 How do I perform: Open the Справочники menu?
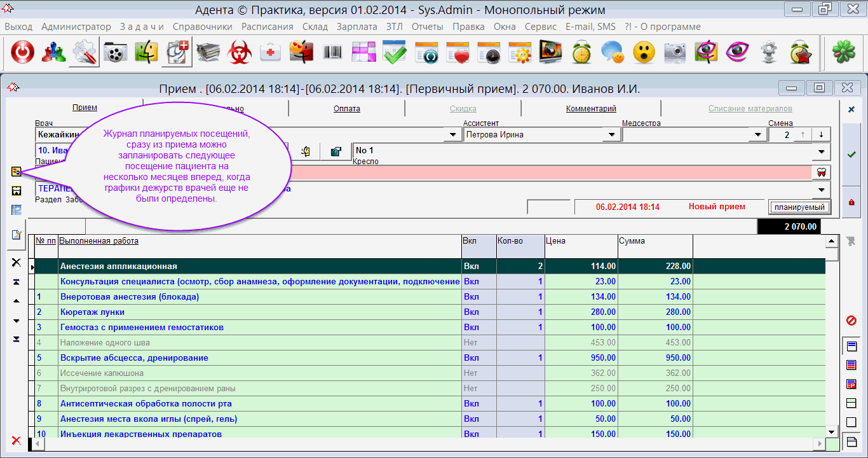tap(202, 27)
